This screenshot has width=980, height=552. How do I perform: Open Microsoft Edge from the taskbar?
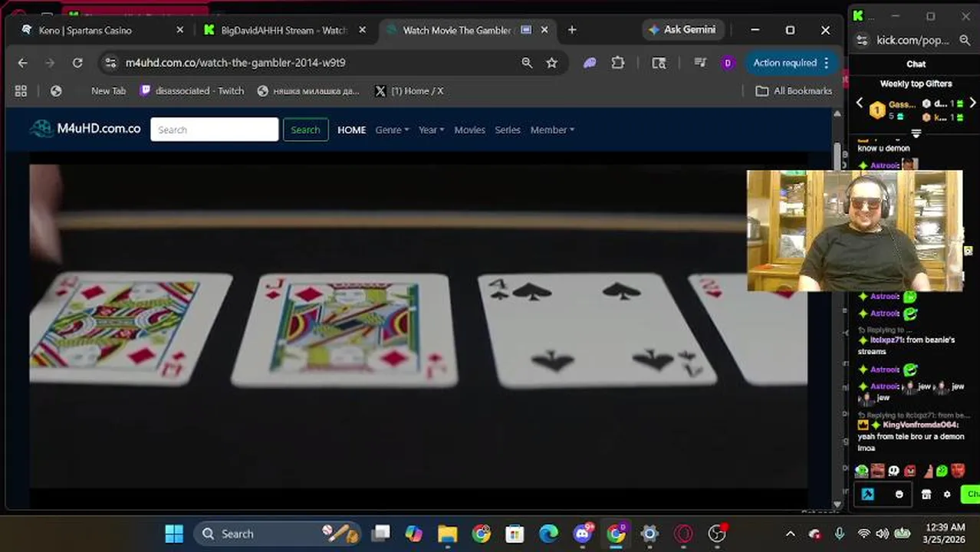548,534
